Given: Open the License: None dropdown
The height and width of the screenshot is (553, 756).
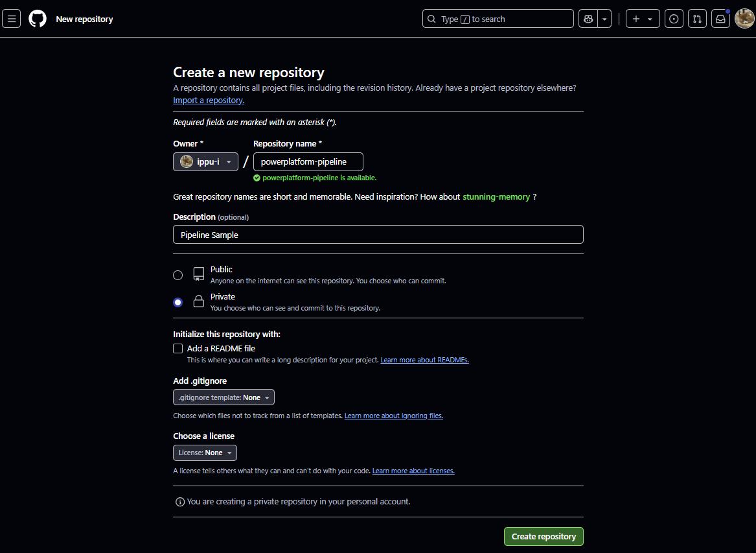Looking at the screenshot, I should (205, 453).
